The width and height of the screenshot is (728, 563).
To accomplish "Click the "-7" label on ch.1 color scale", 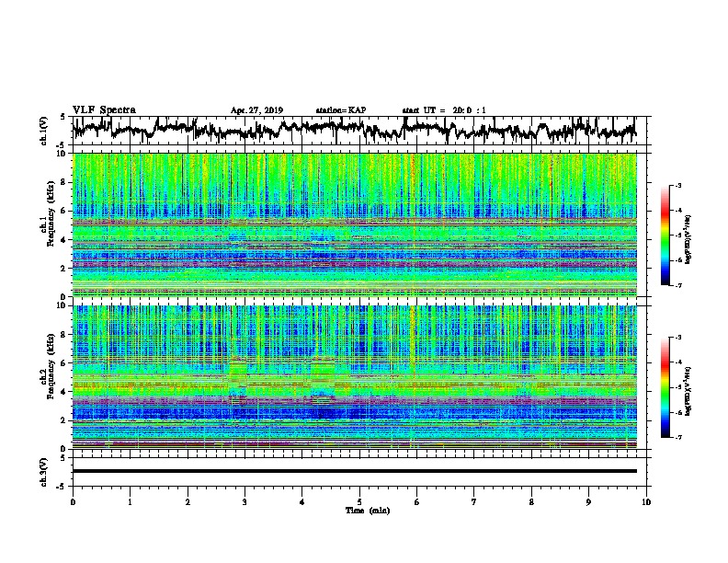I will tap(677, 285).
